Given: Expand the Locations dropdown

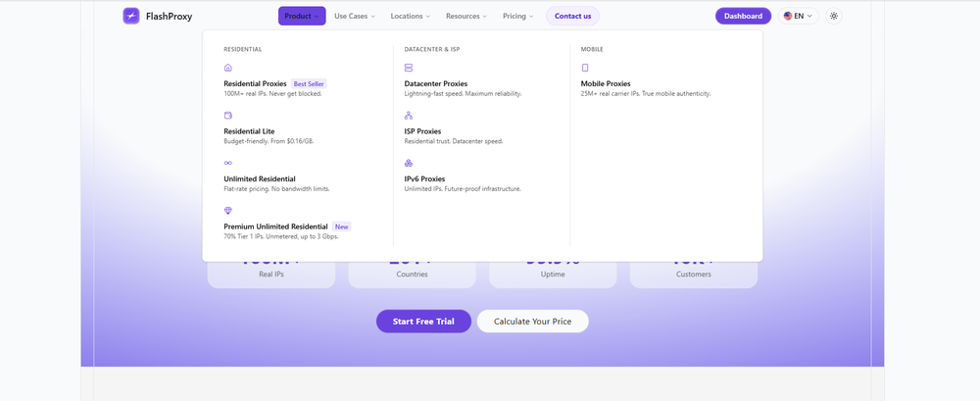Looking at the screenshot, I should click(x=410, y=17).
